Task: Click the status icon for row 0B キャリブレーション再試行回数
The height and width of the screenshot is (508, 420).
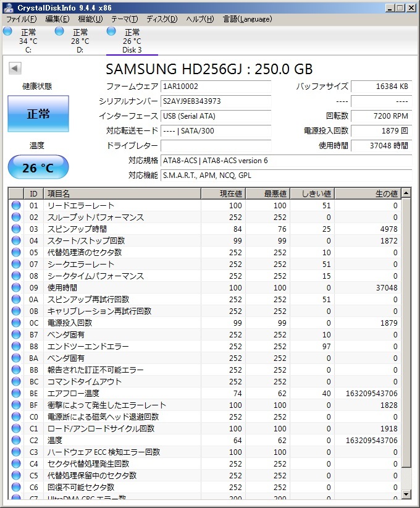Action: point(16,311)
